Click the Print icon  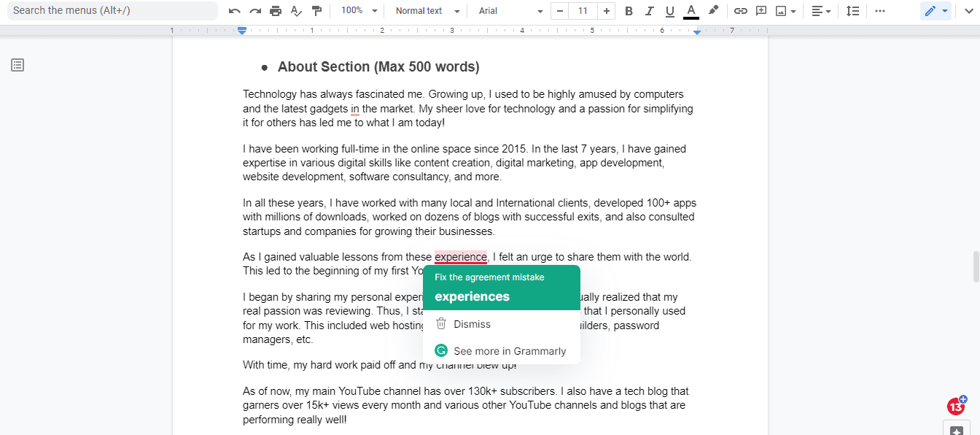tap(275, 11)
